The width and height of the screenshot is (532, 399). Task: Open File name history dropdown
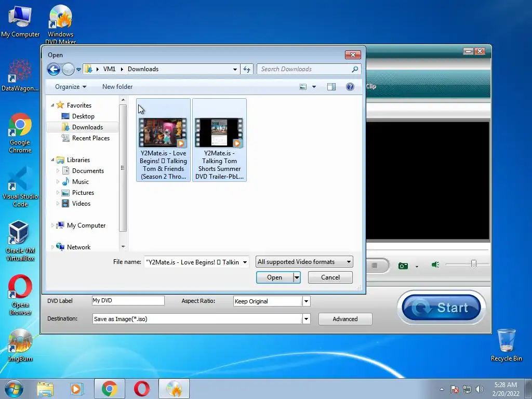tap(245, 262)
